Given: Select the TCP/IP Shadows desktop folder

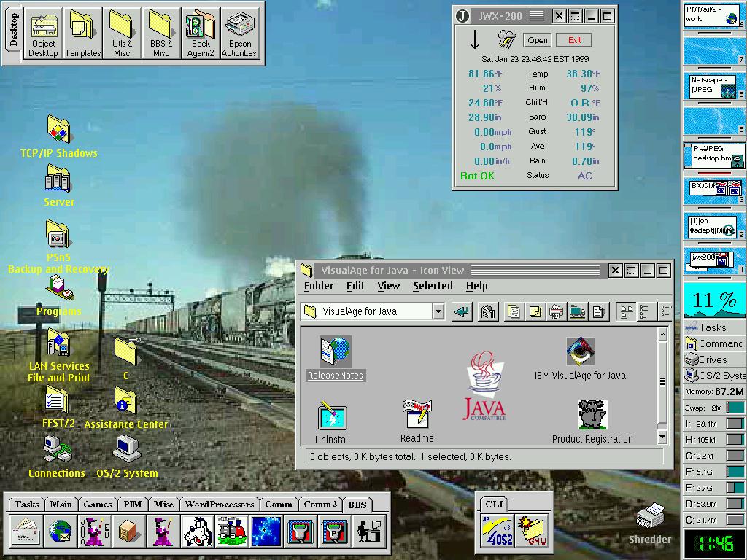Looking at the screenshot, I should tap(58, 136).
